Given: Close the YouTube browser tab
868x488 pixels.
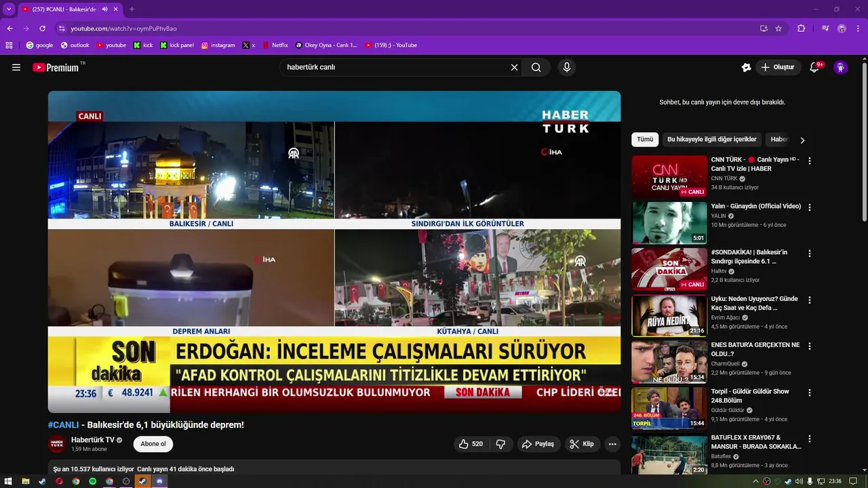Looking at the screenshot, I should click(116, 9).
